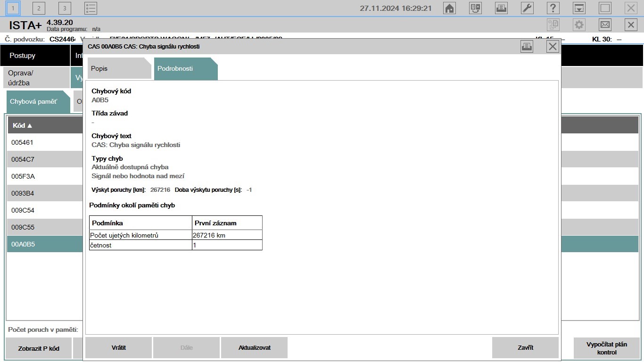Open the envelope message icon
The height and width of the screenshot is (362, 644).
[x=605, y=25]
